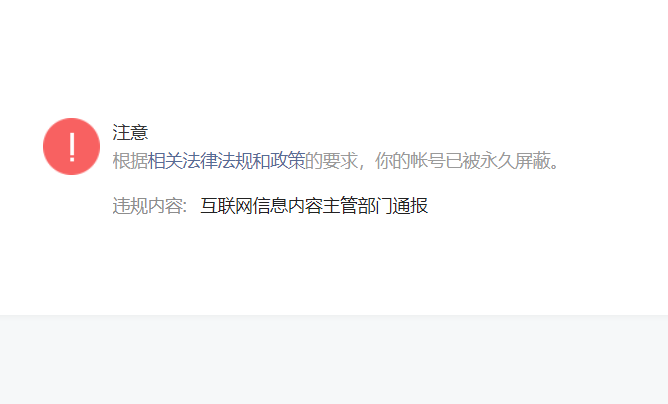Click the word 互联网 in the violation text

[x=226, y=206]
